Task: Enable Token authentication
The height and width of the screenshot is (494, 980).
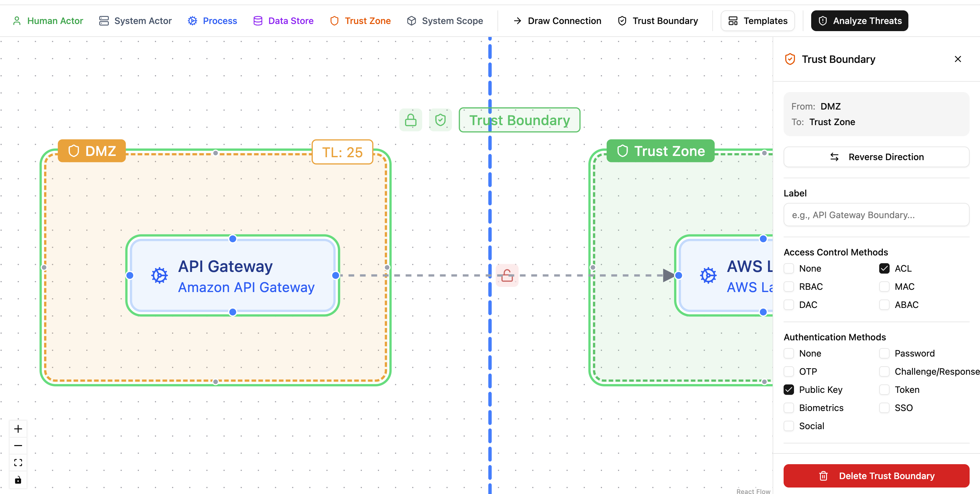Action: click(884, 390)
